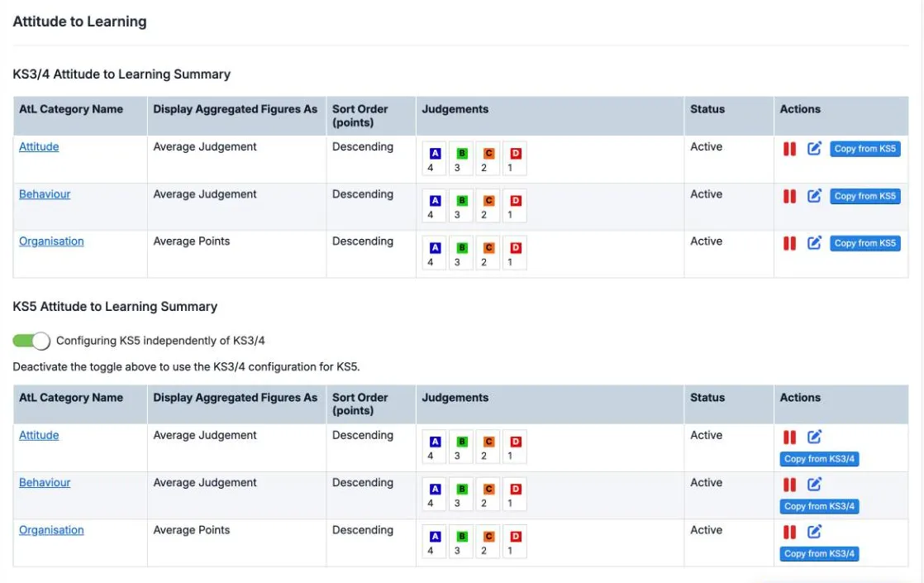Copy KS3/4 Attitude from KS5
924x583 pixels.
[865, 149]
